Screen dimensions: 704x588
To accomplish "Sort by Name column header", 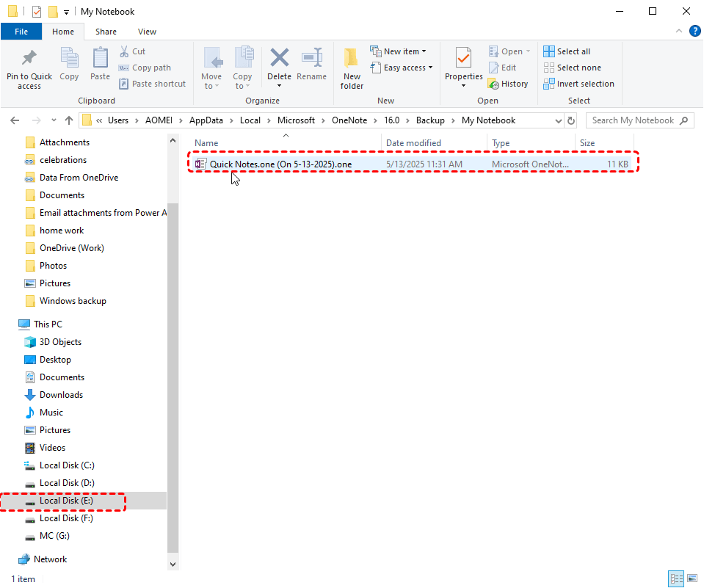I will pos(286,142).
